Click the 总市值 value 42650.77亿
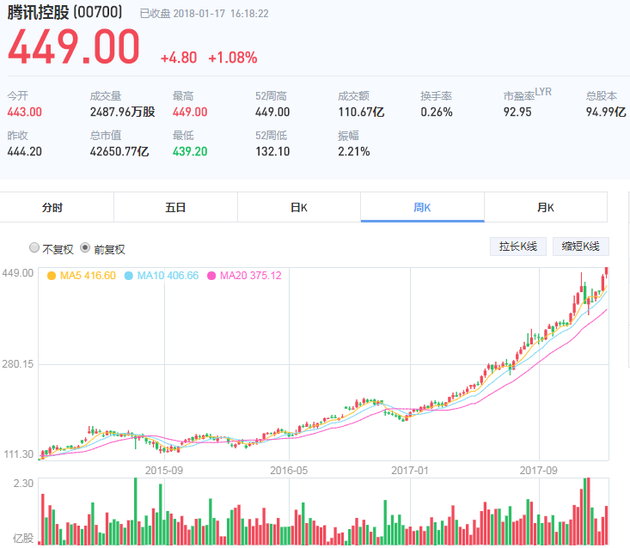Viewport: 630px width, 548px height. coord(119,151)
